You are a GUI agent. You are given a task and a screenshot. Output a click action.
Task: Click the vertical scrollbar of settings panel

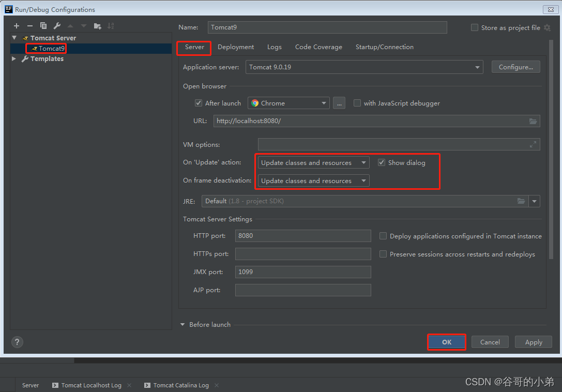pos(551,149)
